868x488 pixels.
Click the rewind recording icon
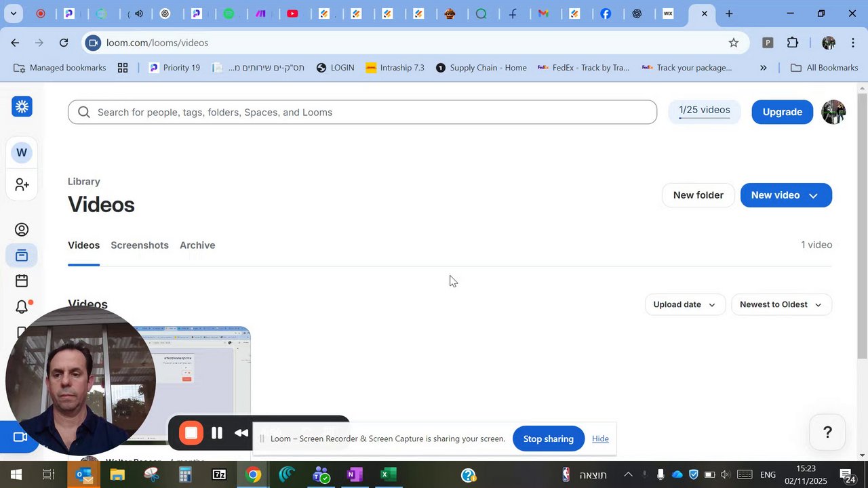241,433
